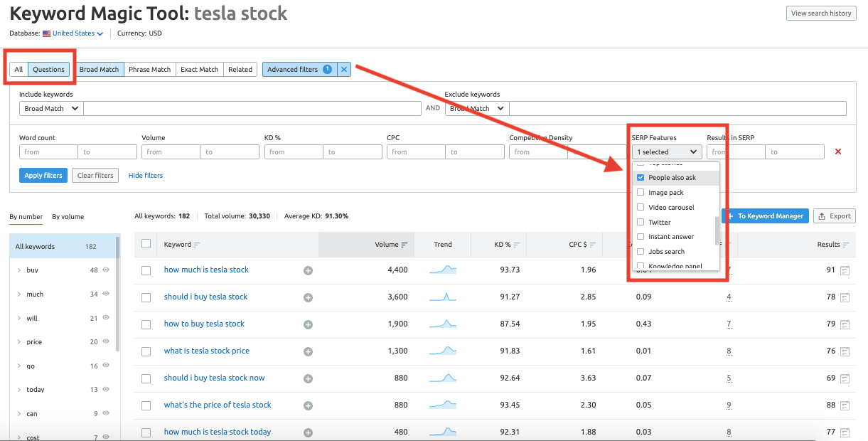Close the Advanced filters chip via its X
This screenshot has height=441, width=868.
(x=344, y=69)
